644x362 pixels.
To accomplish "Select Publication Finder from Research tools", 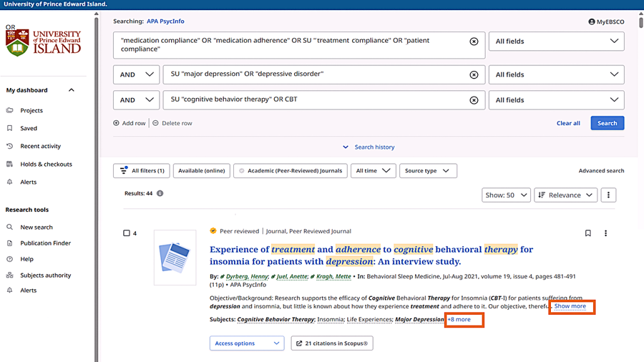I will pos(45,243).
